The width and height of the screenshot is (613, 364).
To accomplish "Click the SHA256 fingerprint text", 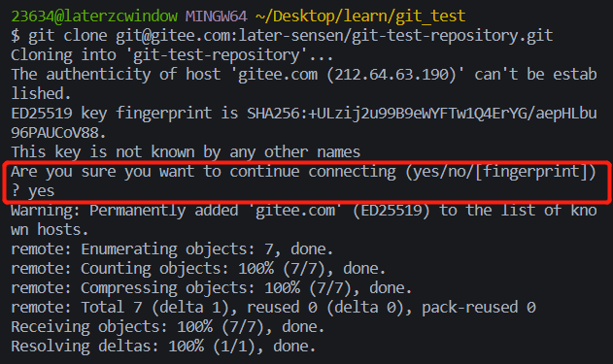I will pos(422,114).
